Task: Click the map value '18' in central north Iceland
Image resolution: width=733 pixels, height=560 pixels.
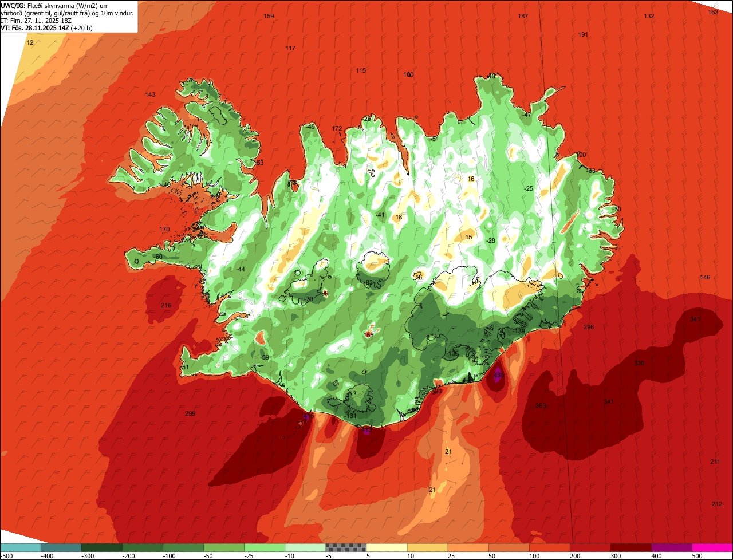Action: [399, 217]
